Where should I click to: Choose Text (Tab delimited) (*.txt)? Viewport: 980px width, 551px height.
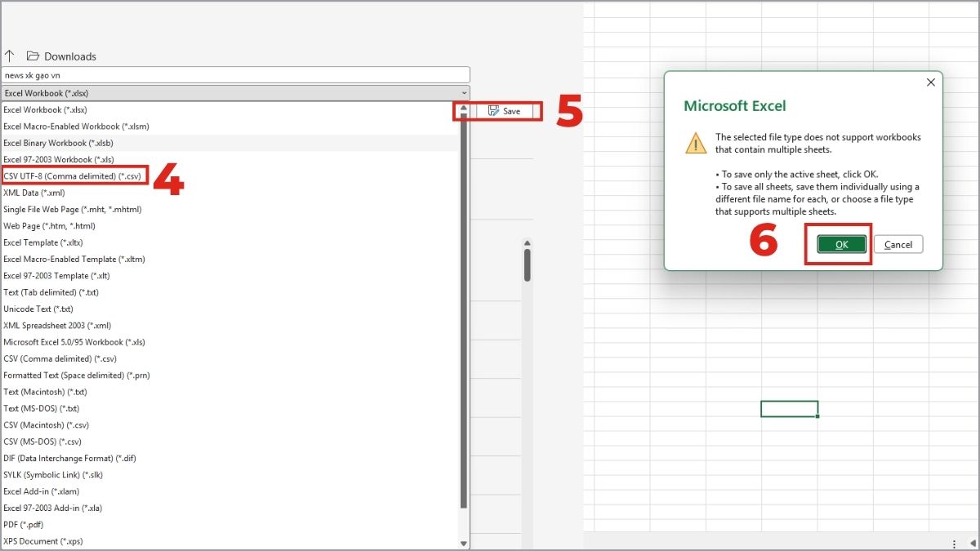point(229,292)
